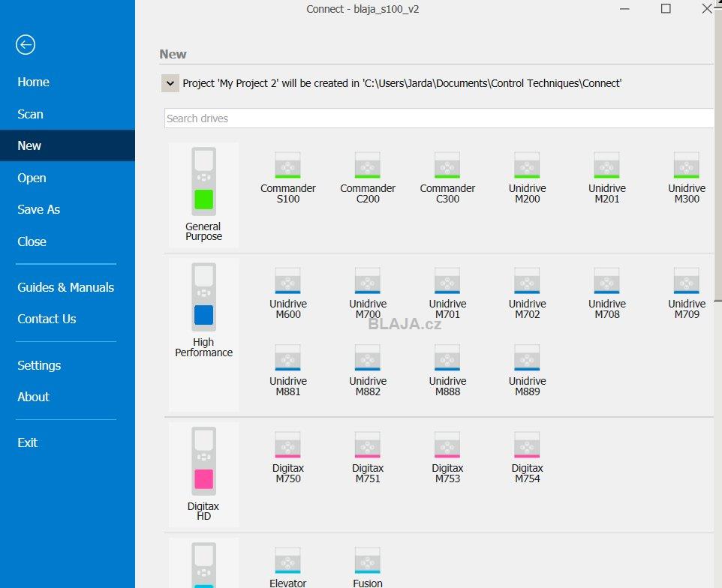
Task: Filter by Digitax HD category
Action: pyautogui.click(x=203, y=474)
